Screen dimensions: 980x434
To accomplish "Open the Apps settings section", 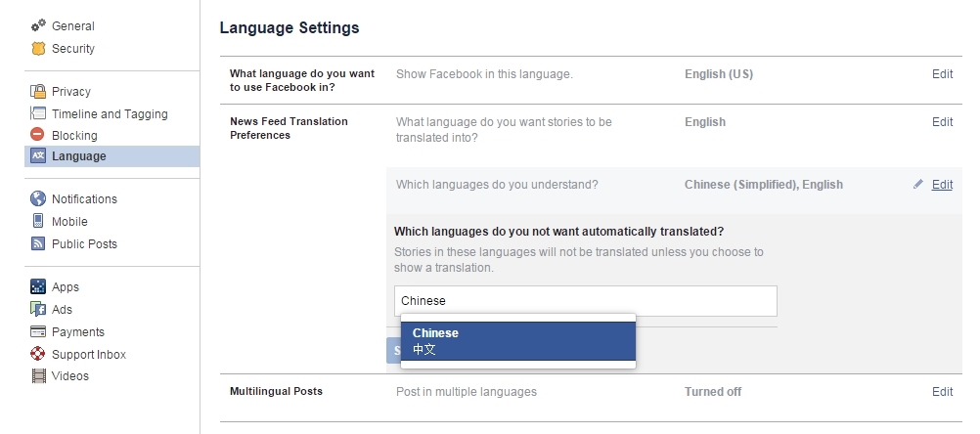I will [x=66, y=286].
